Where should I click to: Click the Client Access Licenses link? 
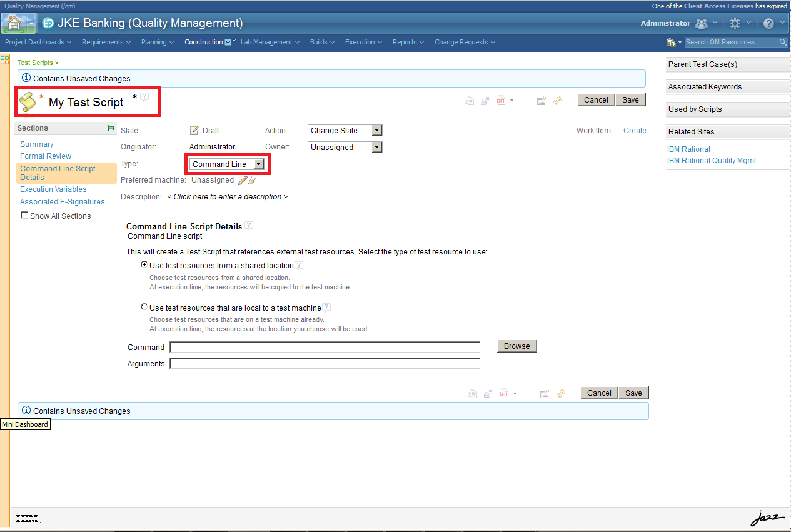(x=719, y=6)
